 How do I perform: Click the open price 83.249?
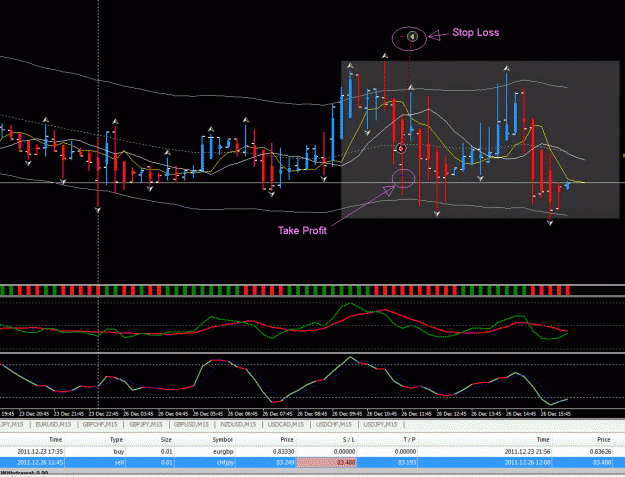pyautogui.click(x=285, y=463)
